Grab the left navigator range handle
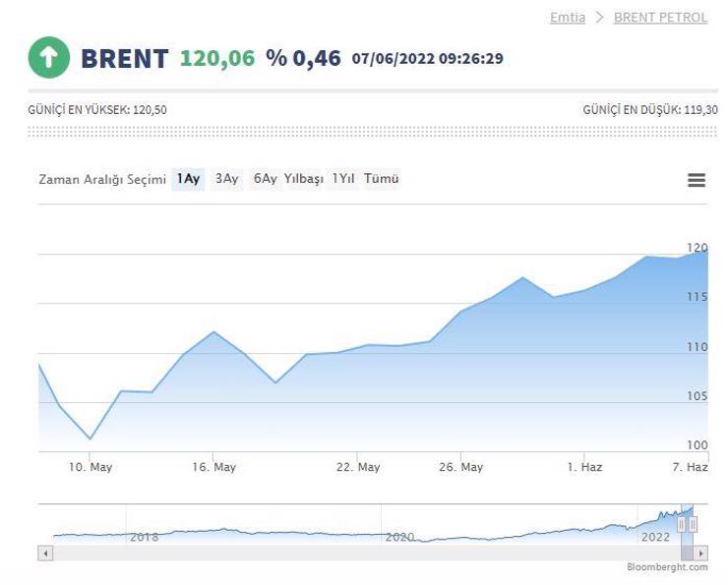 click(x=681, y=525)
